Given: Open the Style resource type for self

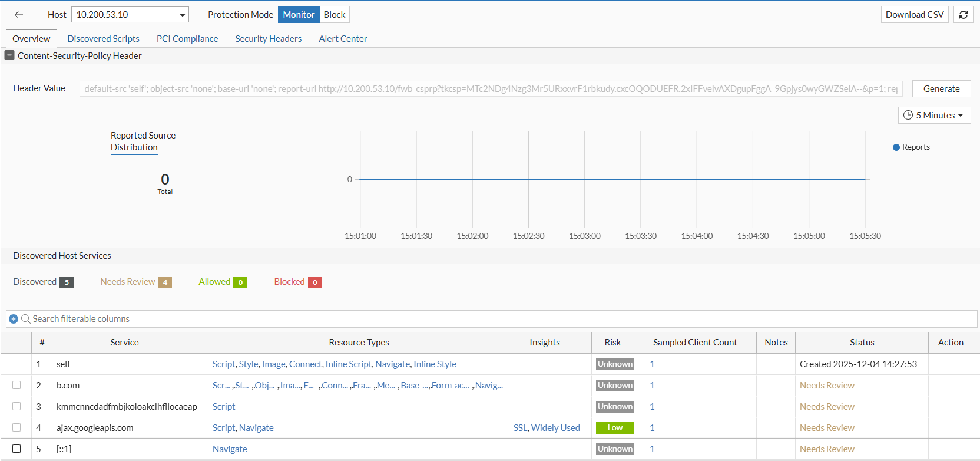Looking at the screenshot, I should coord(249,364).
